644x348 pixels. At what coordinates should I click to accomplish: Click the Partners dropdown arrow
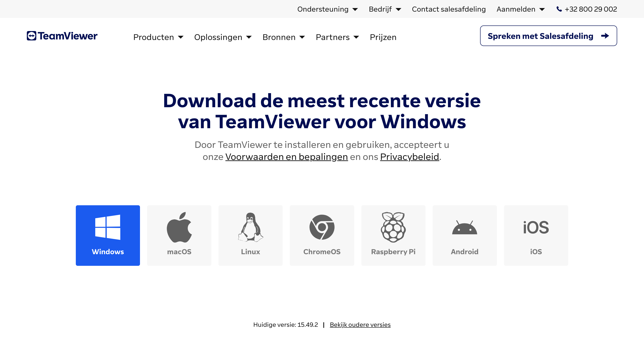coord(357,37)
